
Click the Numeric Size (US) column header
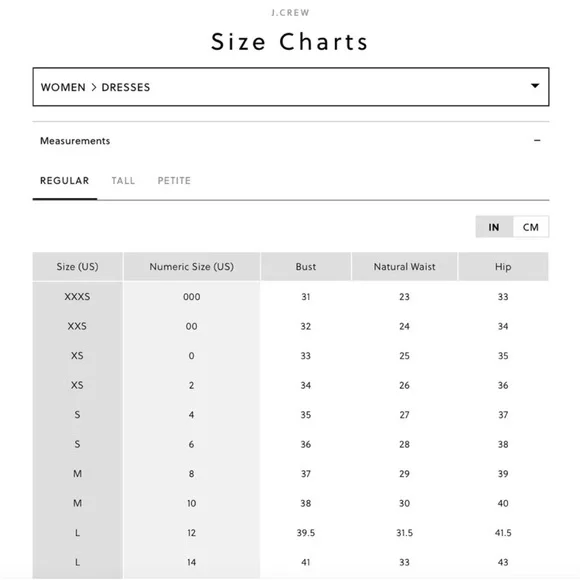tap(192, 266)
